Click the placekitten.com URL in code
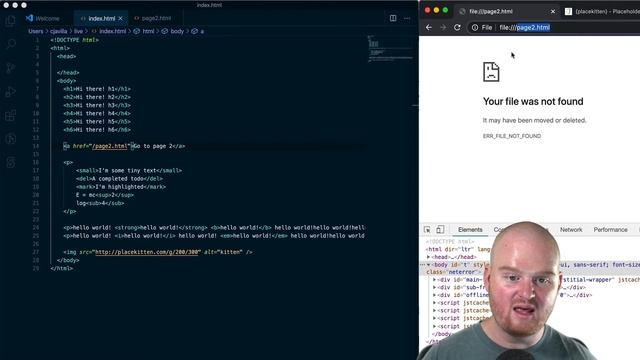This screenshot has height=360, width=640. (147, 252)
